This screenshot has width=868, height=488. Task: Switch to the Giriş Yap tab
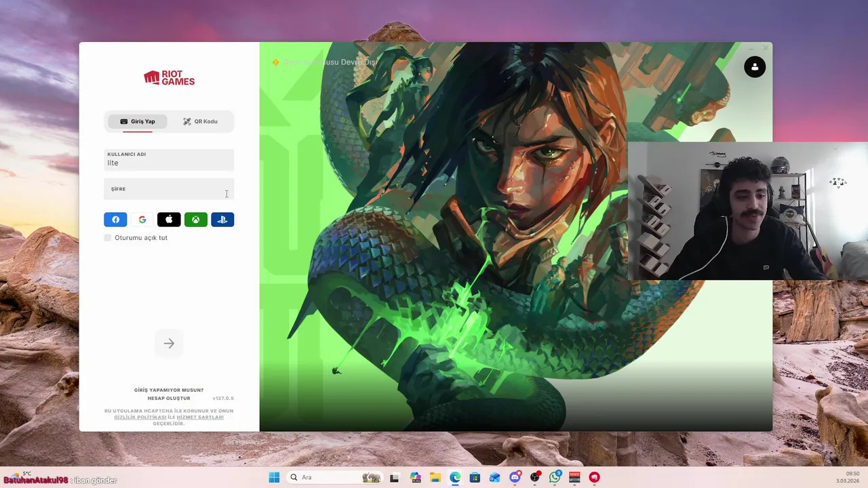(138, 121)
